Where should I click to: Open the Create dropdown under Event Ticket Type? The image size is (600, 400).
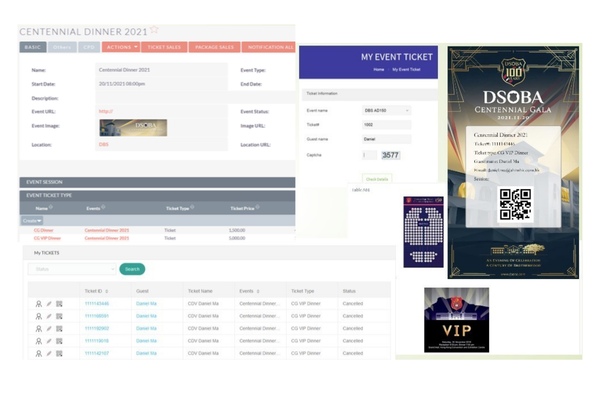pyautogui.click(x=31, y=219)
